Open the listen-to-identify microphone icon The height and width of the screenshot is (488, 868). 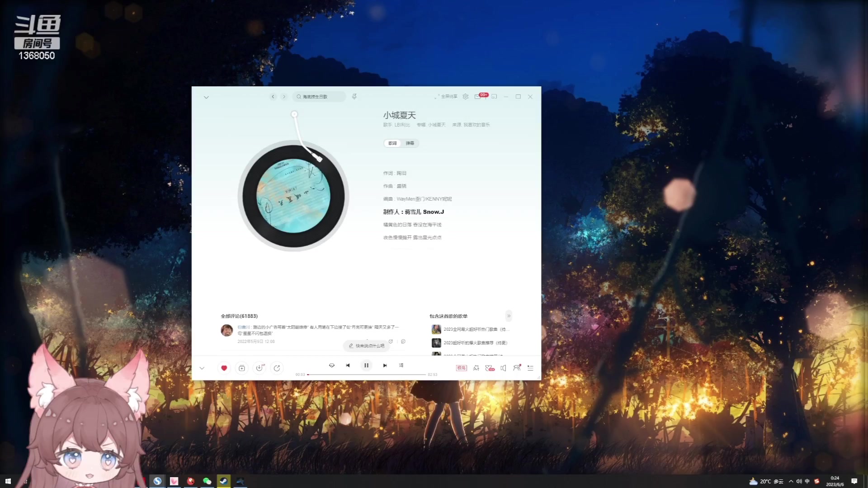click(354, 97)
